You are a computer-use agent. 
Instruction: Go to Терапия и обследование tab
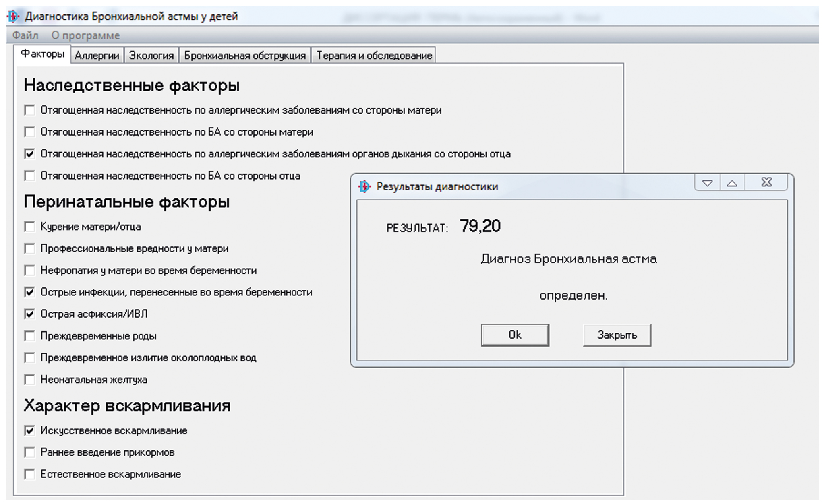tap(374, 56)
